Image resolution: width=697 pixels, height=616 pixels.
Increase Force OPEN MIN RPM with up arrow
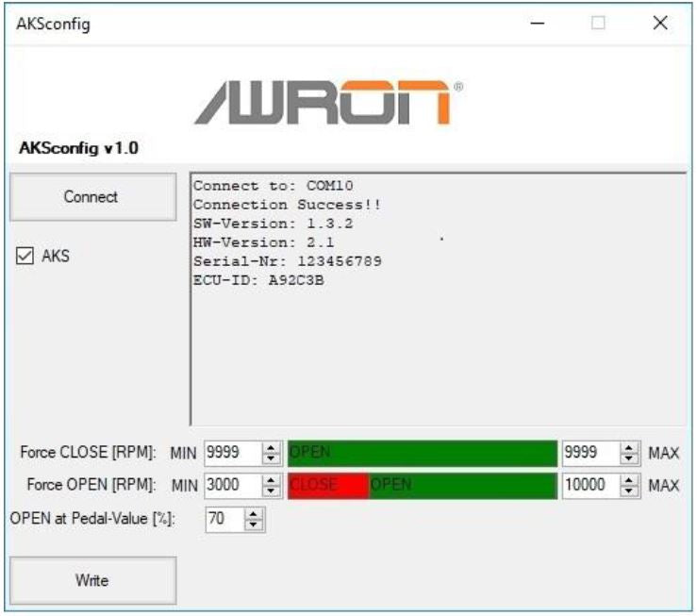click(x=271, y=480)
